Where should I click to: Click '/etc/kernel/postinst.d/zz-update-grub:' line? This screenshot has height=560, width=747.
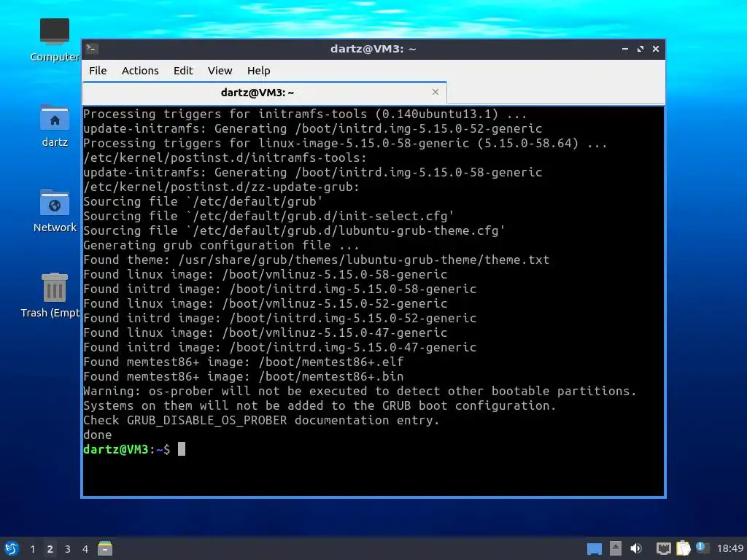coord(221,187)
